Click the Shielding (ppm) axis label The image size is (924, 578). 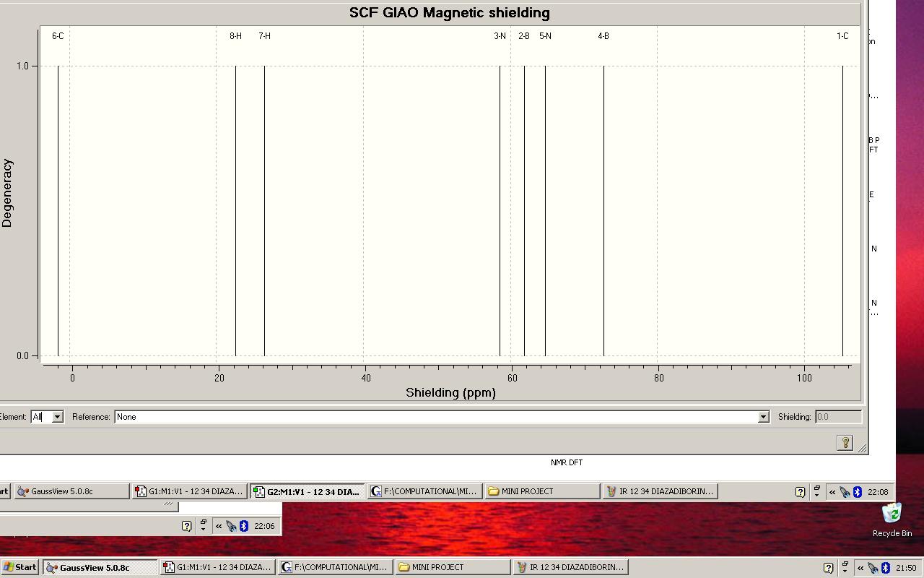pos(450,393)
